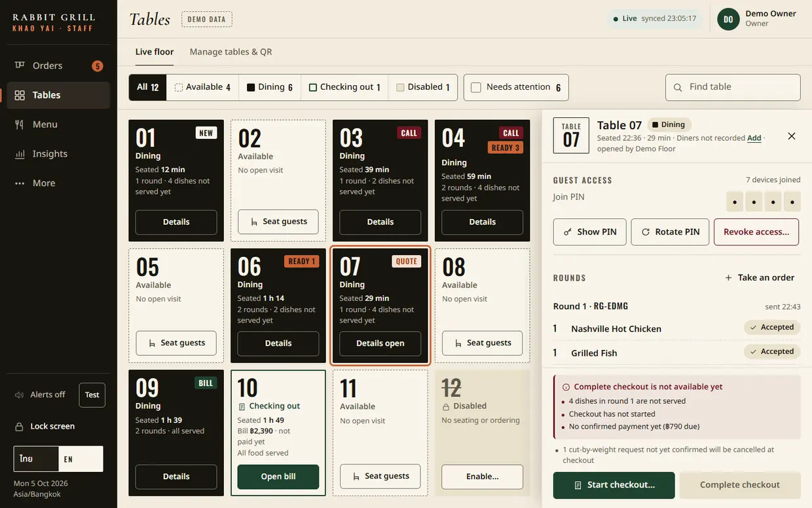Close the Table 07 detail panel
Screen dimensions: 812x508
coord(792,136)
